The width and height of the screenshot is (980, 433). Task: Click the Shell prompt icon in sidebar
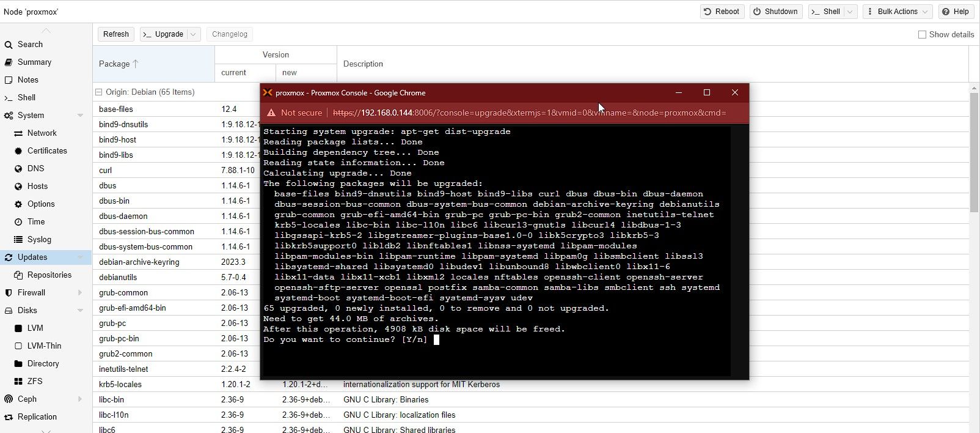(9, 98)
